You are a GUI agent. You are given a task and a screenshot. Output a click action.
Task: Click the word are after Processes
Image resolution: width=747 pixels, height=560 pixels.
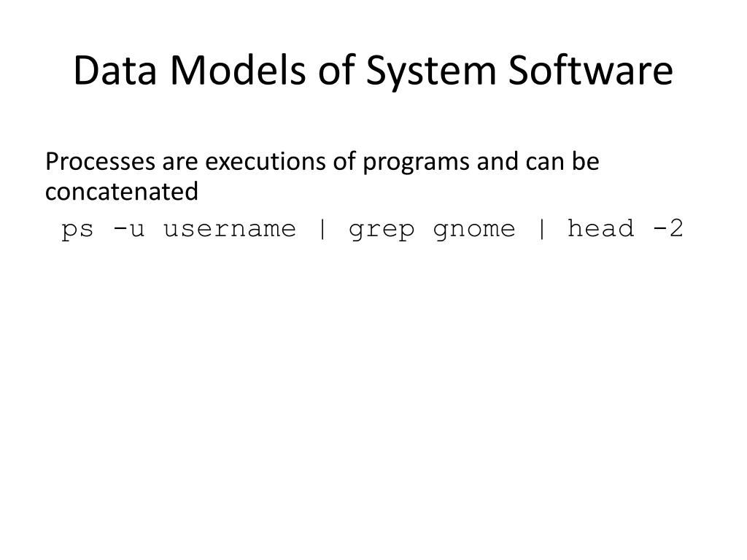tap(179, 163)
